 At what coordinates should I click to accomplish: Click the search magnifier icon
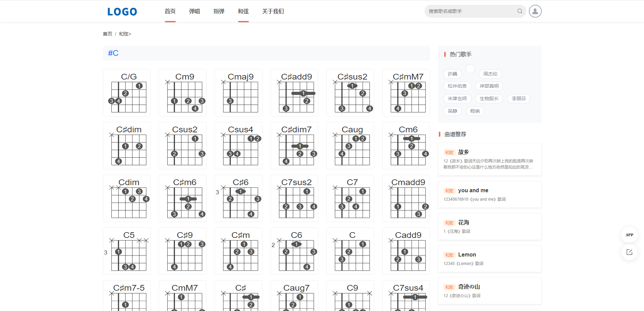[x=520, y=11]
